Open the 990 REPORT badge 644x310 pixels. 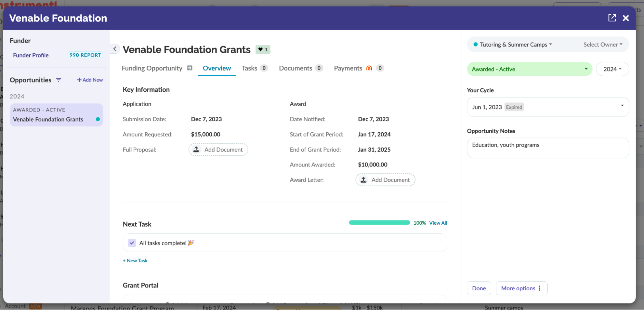click(x=85, y=55)
